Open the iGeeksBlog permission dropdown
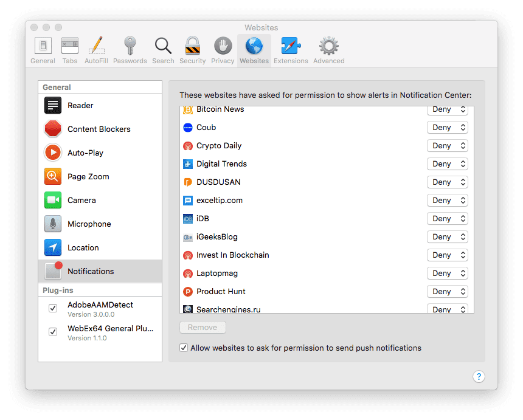Screen dimensions: 523x420 coord(447,236)
